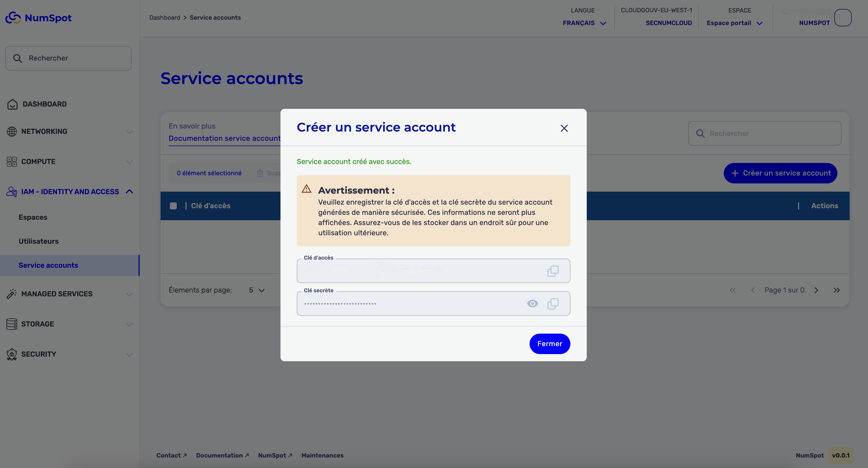The image size is (868, 468).
Task: Select the Service accounts menu item
Action: (x=48, y=265)
